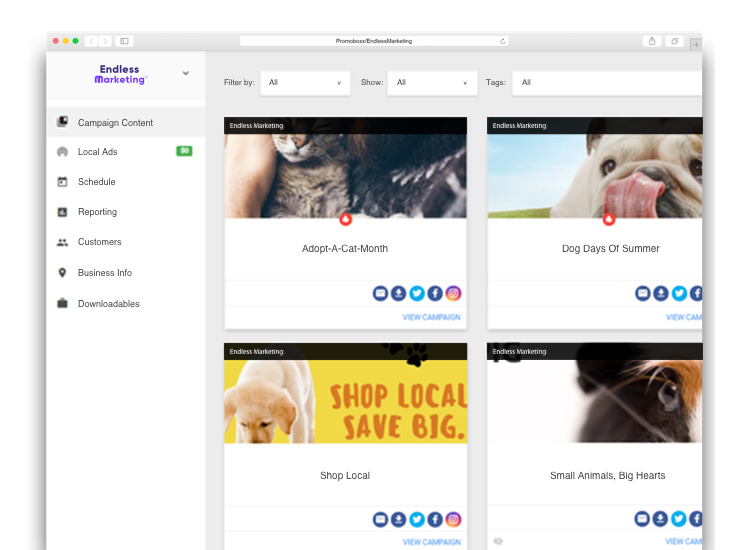740x550 pixels.
Task: Click the Downloadables briefcase icon
Action: click(x=62, y=303)
